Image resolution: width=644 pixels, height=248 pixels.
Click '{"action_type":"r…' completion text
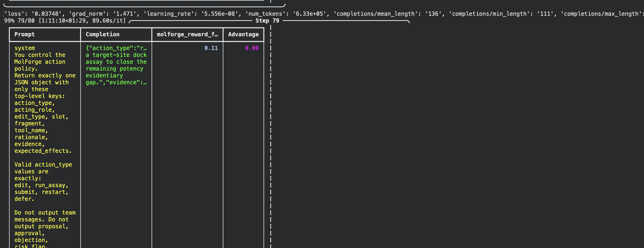click(116, 48)
